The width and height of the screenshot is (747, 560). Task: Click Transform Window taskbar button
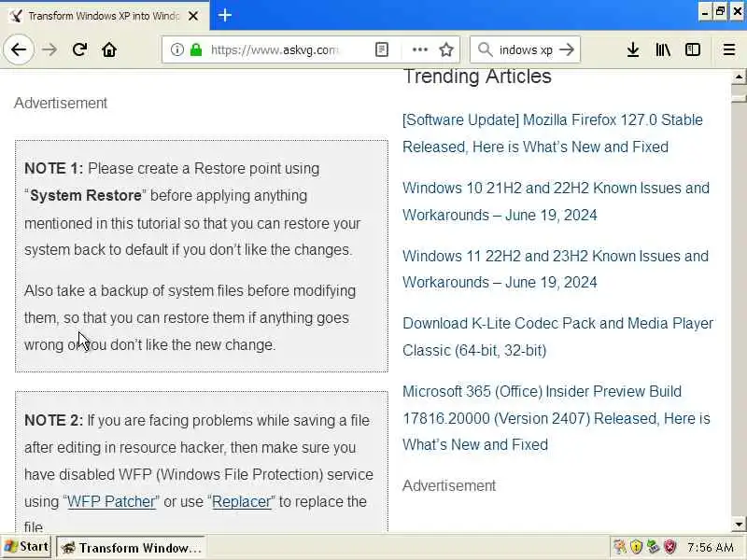(x=131, y=548)
